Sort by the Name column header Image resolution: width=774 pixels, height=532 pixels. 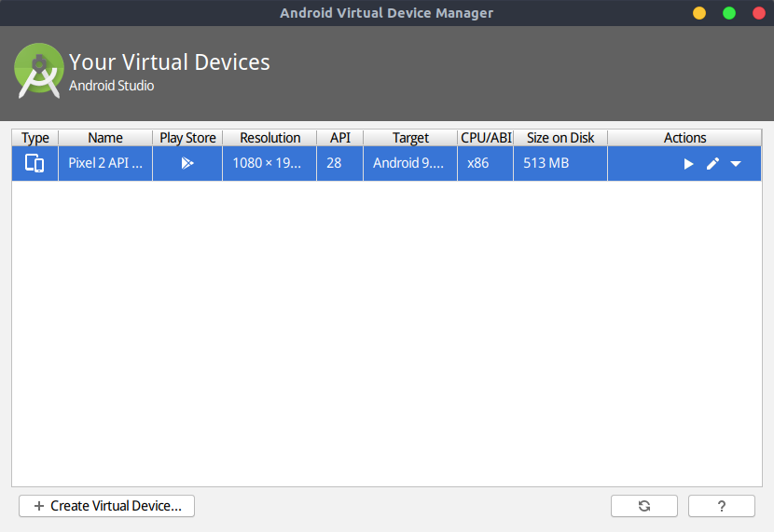pos(105,138)
